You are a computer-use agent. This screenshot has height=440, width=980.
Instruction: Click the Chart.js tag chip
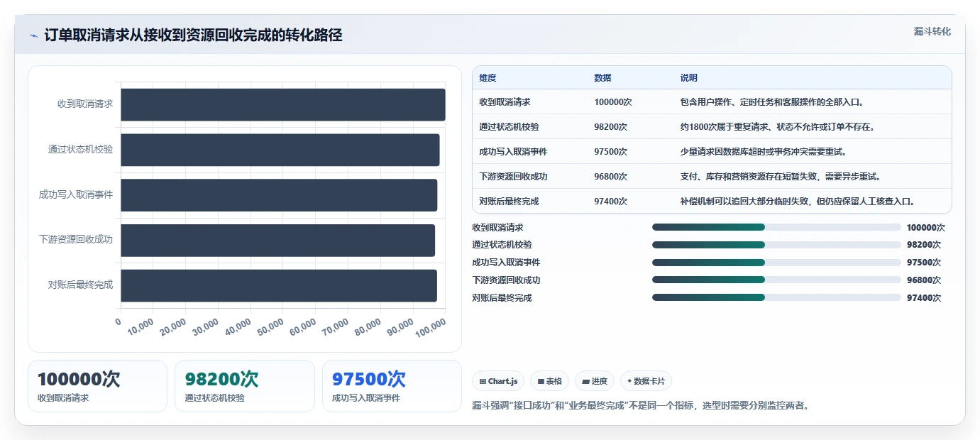point(498,381)
